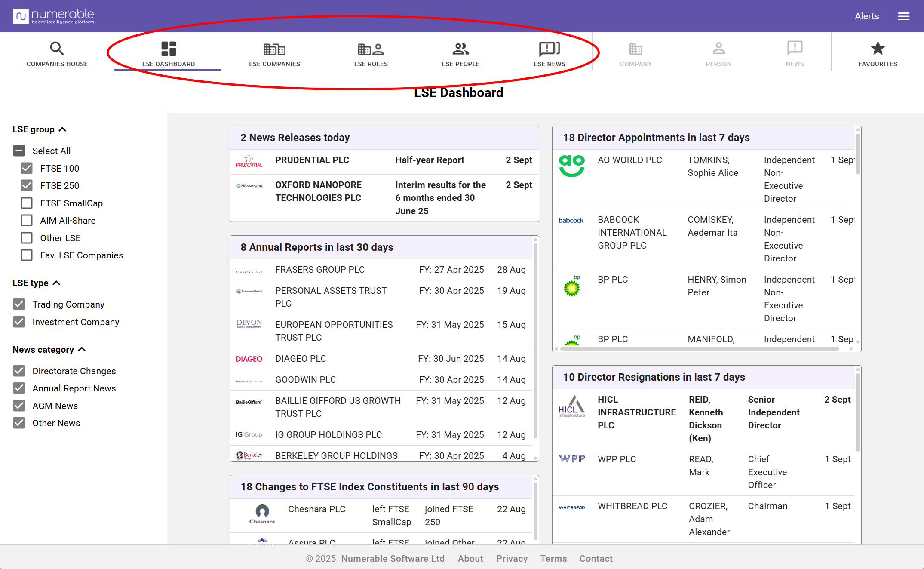
Task: Open the Alerts menu item
Action: [x=866, y=16]
